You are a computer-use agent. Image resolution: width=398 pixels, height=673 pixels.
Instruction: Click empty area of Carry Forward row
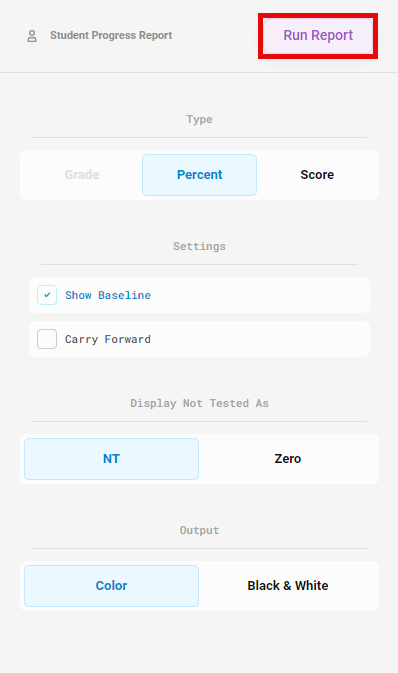[x=258, y=339]
